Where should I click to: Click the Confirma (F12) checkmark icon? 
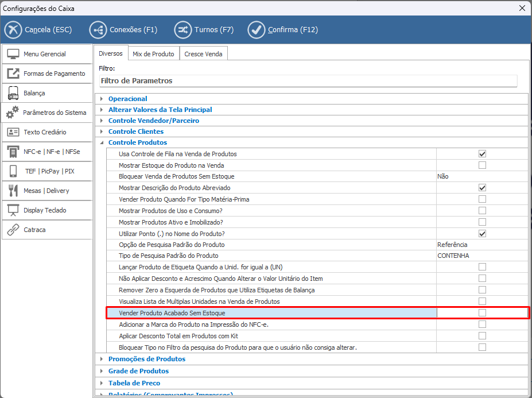[257, 30]
